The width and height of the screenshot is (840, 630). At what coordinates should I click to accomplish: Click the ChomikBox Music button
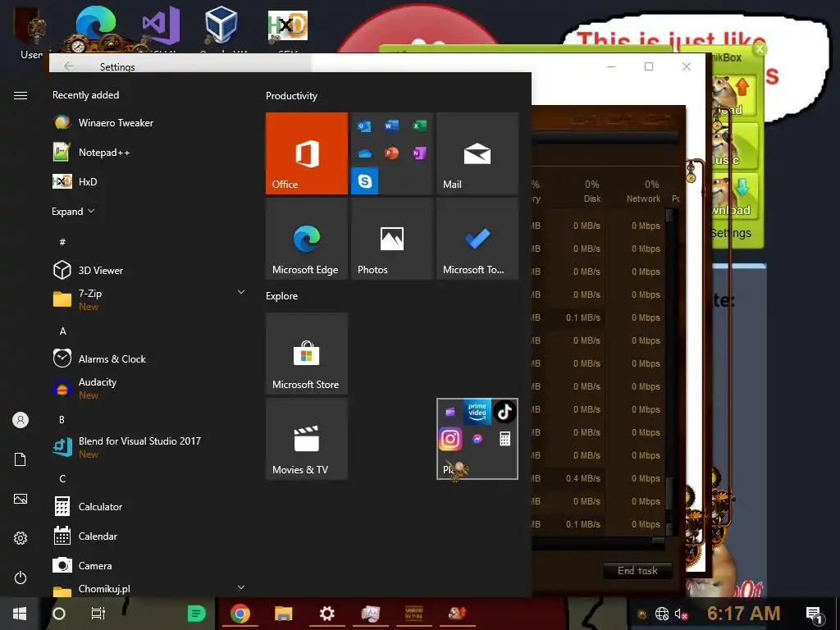click(733, 146)
